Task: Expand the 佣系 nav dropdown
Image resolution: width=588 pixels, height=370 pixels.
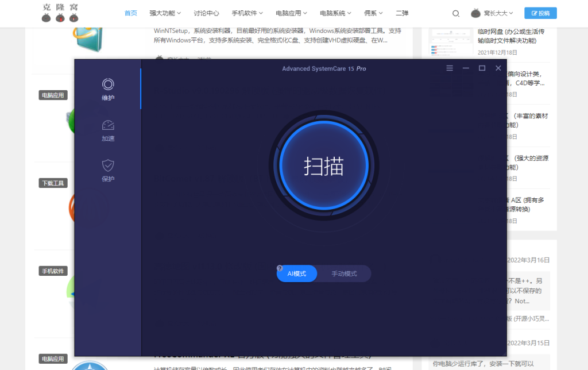Action: point(373,13)
